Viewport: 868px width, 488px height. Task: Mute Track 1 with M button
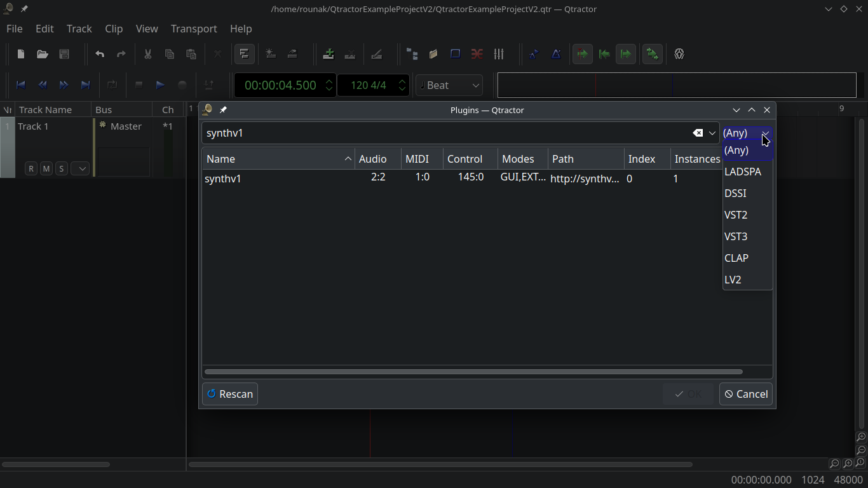[46, 168]
